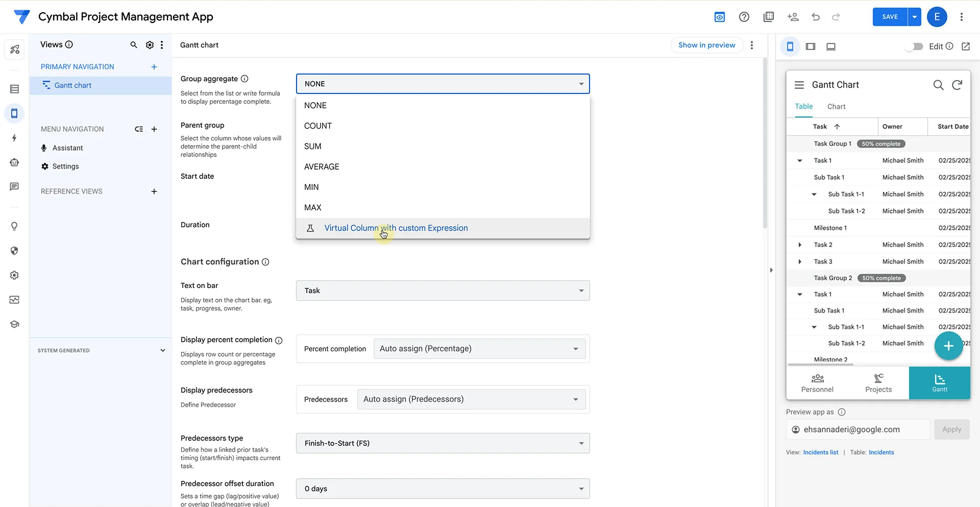Open the Data section in left sidebar
This screenshot has width=980, height=507.
tap(14, 89)
